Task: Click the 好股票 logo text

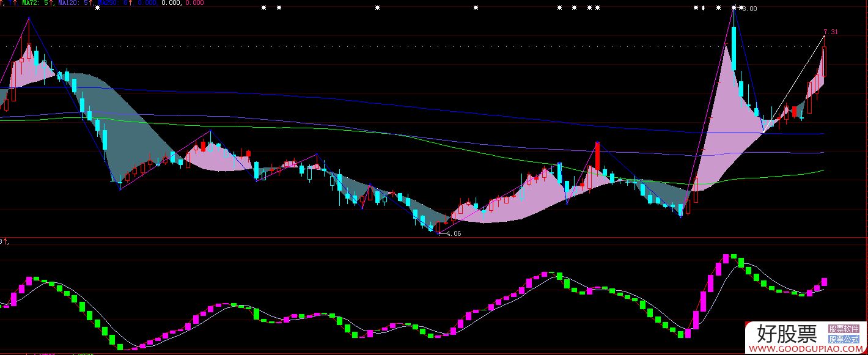Action: (x=786, y=334)
